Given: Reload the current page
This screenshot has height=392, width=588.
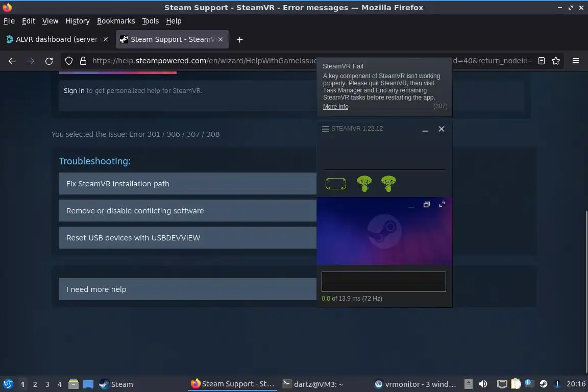Looking at the screenshot, I should (49, 61).
